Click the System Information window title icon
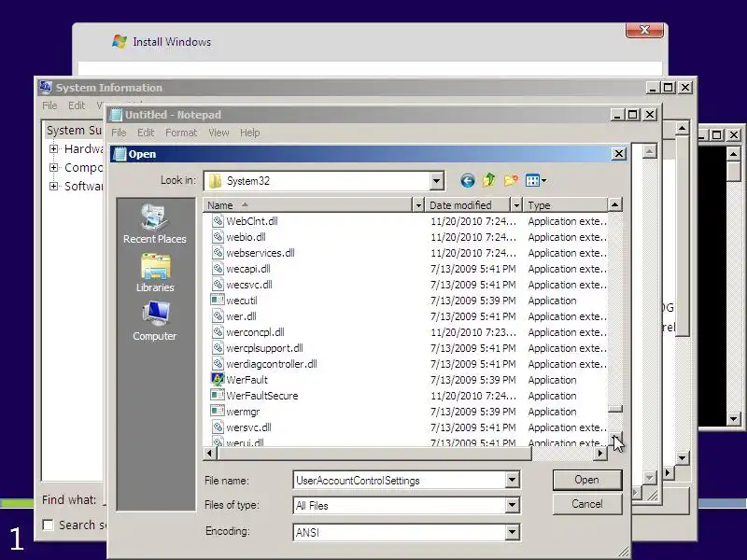 tap(46, 87)
